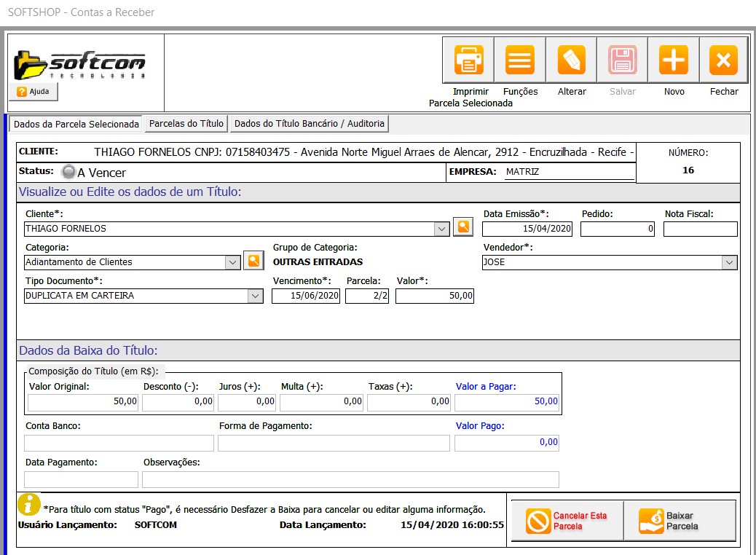This screenshot has width=756, height=555.
Task: Switch to Parcelas do Título tab
Action: (x=186, y=124)
